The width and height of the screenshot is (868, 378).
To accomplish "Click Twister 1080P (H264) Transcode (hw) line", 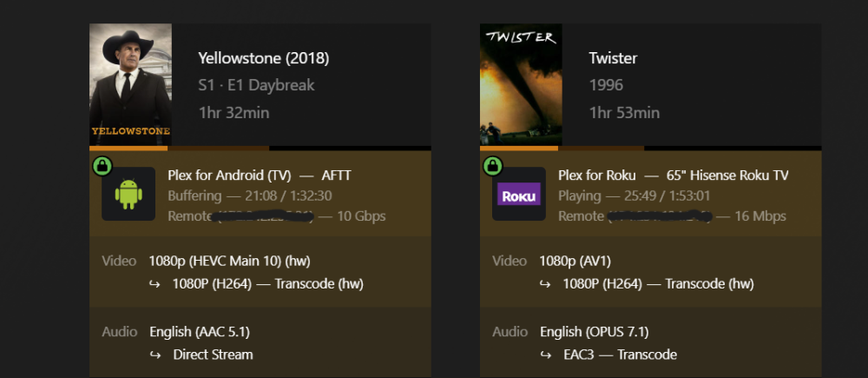I will pyautogui.click(x=658, y=284).
